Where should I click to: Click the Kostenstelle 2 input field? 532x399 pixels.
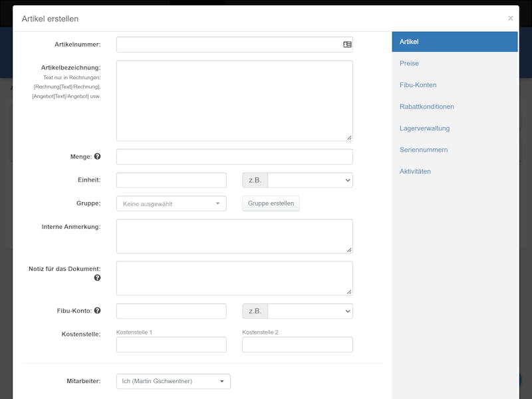pyautogui.click(x=297, y=344)
